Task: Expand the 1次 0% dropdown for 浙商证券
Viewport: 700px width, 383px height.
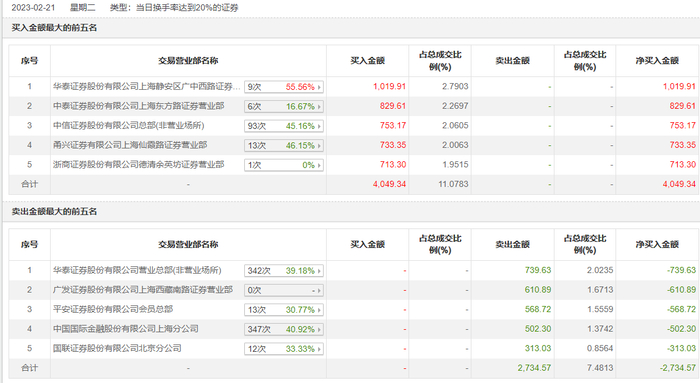Action: [283, 165]
